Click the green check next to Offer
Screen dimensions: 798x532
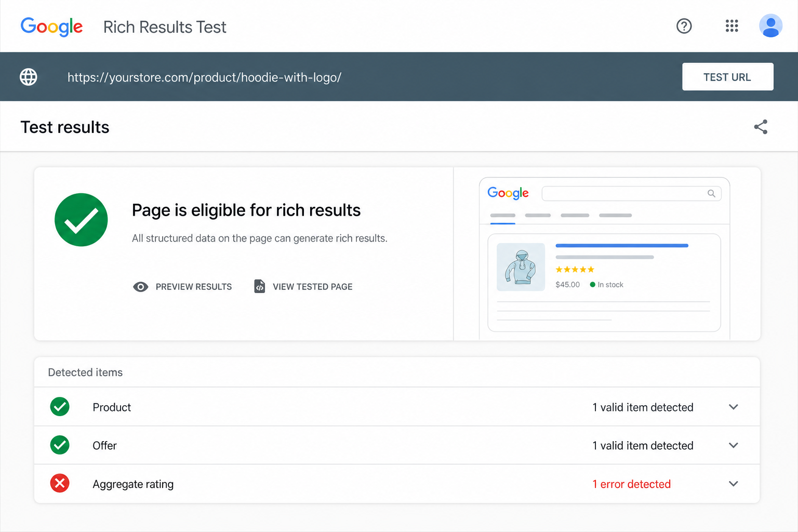point(60,445)
